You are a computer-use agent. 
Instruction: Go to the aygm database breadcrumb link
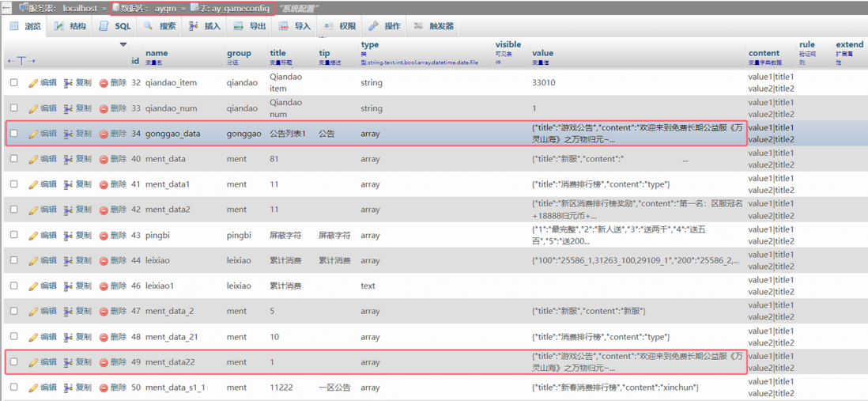(x=165, y=8)
